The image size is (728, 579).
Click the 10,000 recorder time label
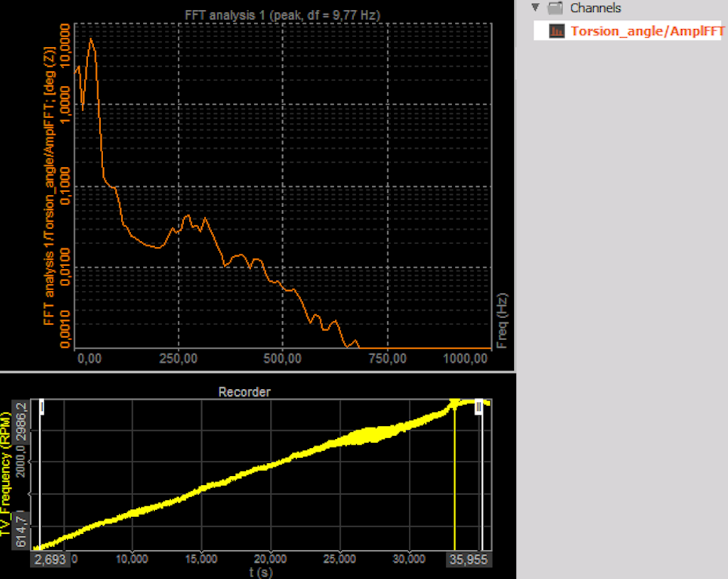click(x=132, y=559)
